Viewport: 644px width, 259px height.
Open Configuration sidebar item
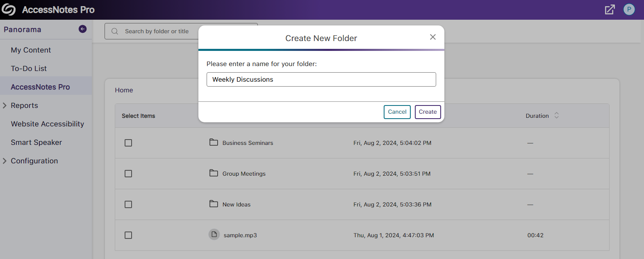click(34, 161)
